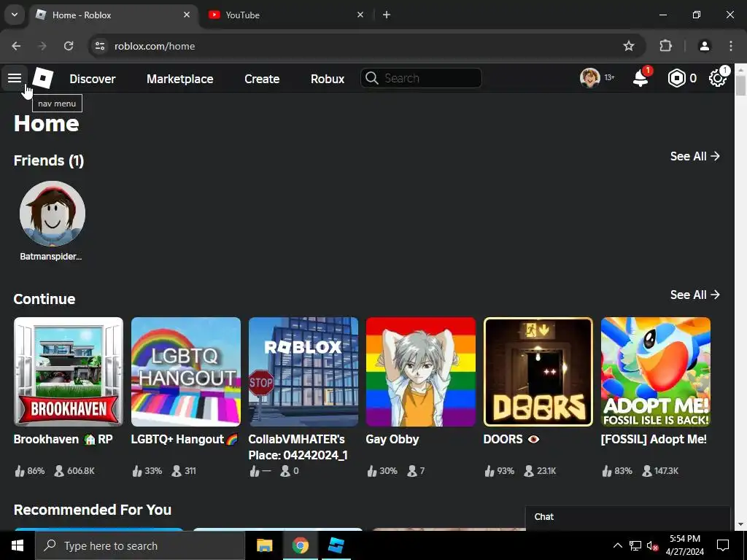Screen dimensions: 747x560
Task: Focus the Windows taskbar search box
Action: tap(139, 545)
